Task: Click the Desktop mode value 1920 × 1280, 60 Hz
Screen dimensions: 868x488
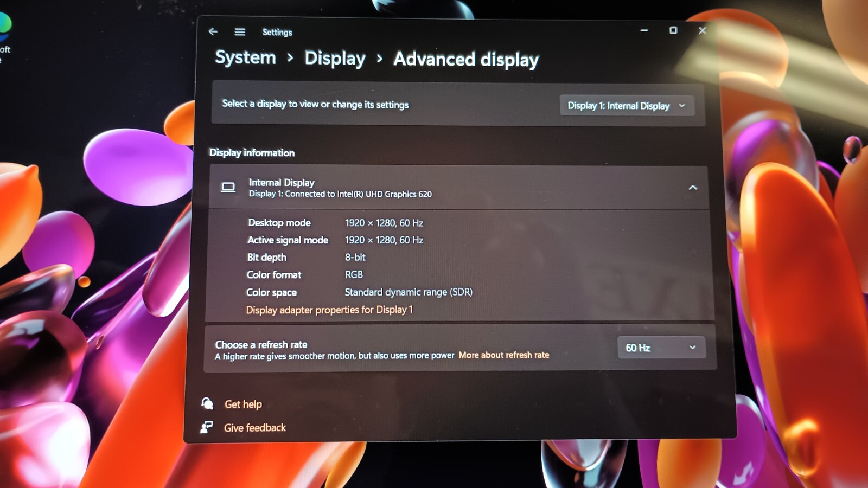Action: (384, 223)
